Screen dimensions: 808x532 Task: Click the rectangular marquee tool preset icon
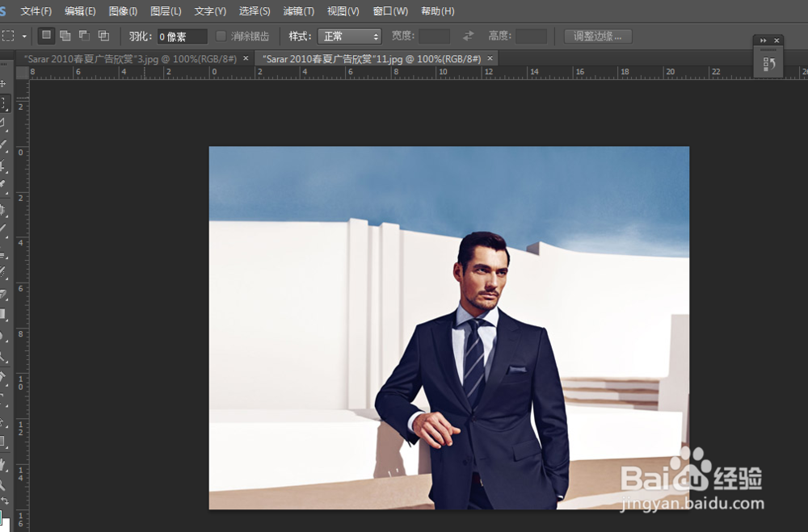[x=8, y=36]
